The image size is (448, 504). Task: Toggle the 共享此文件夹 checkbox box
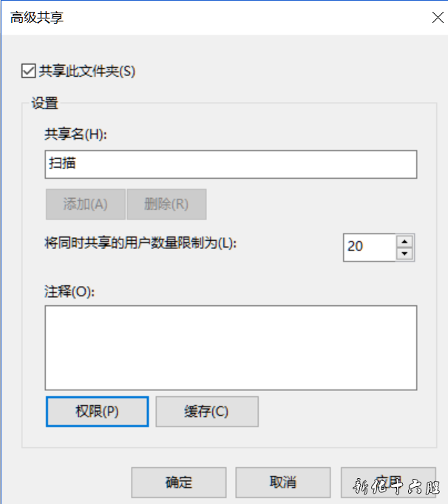(x=28, y=71)
